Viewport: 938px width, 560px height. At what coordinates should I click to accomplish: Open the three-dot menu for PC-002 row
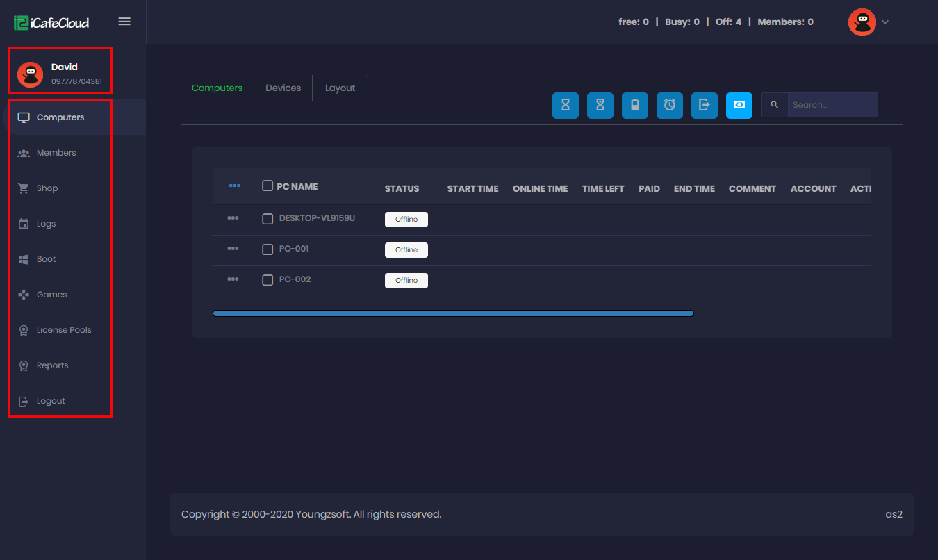pos(233,279)
